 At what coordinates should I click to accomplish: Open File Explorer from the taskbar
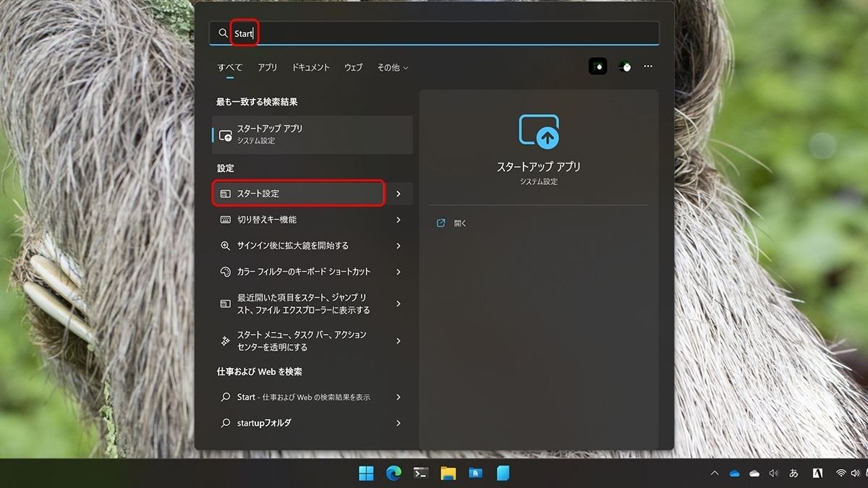(448, 474)
